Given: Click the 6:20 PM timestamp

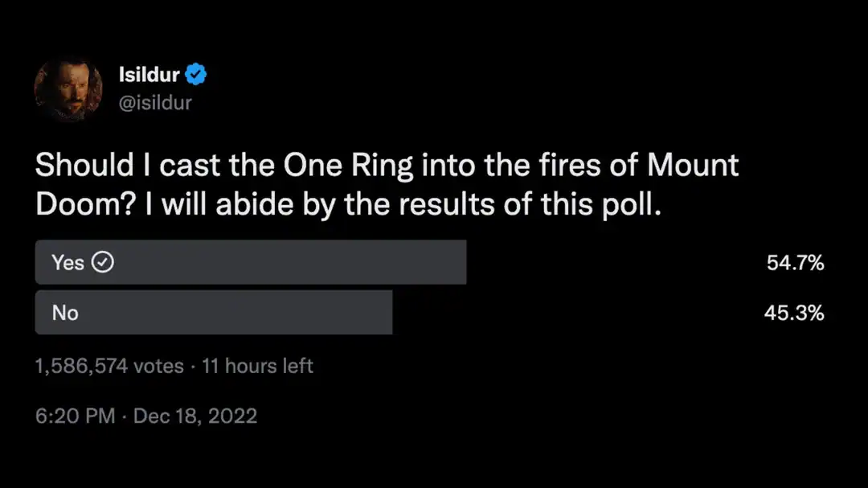Looking at the screenshot, I should (x=74, y=416).
